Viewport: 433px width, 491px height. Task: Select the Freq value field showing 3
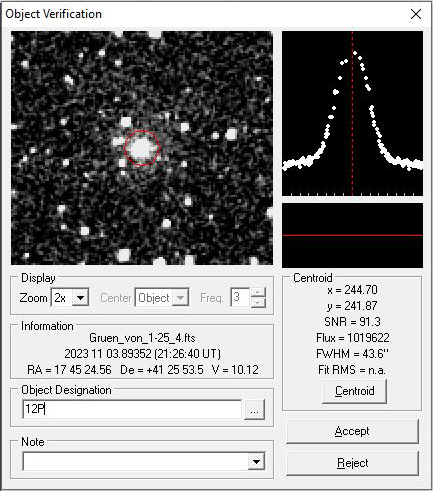click(x=240, y=297)
